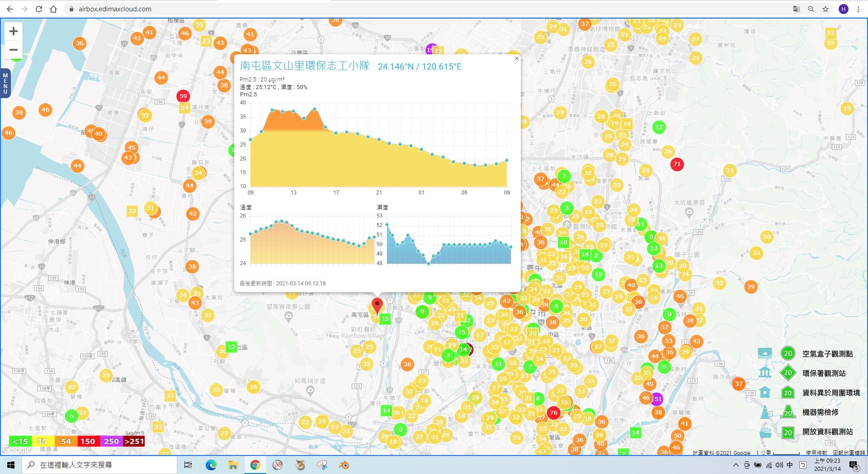Screen dimensions: 868x474
Task: Zoom in the map with plus button
Action: click(x=14, y=31)
